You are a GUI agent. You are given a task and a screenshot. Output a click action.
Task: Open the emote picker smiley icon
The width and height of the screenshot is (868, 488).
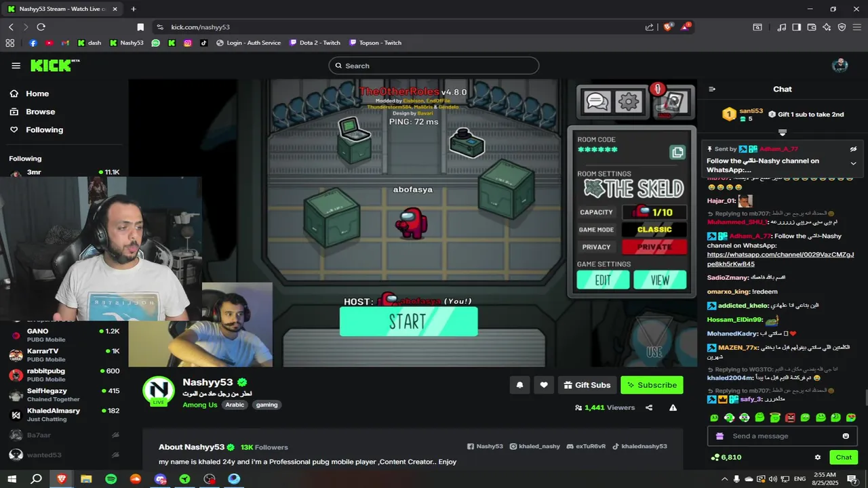846,436
